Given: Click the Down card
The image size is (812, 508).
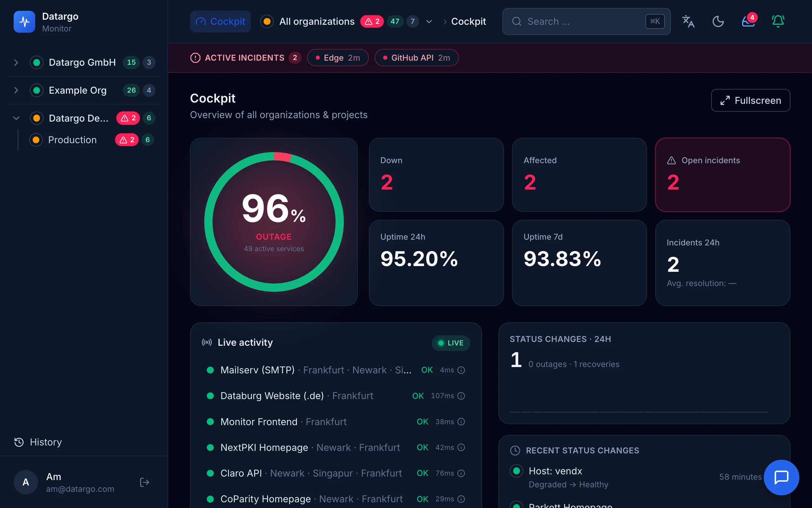Looking at the screenshot, I should point(436,175).
